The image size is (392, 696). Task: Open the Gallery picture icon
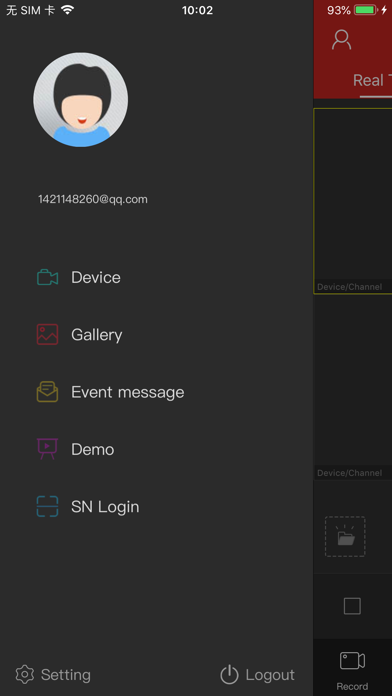[x=48, y=334]
